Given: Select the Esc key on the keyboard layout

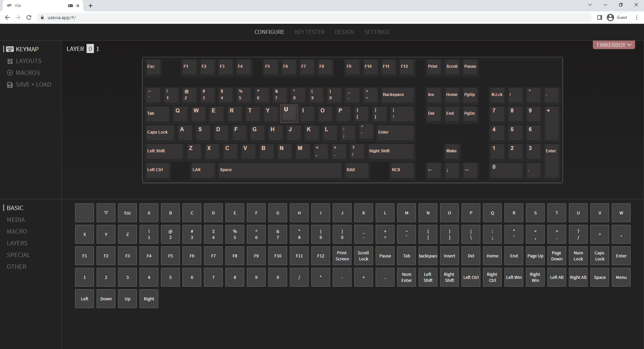Looking at the screenshot, I should point(154,67).
